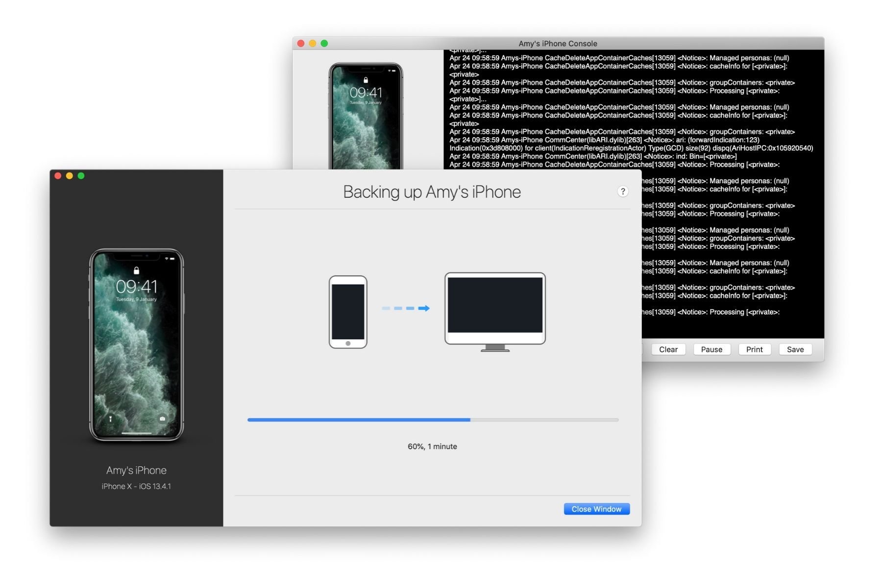Click Print in the Console window
Viewport: 882px width, 588px height.
755,349
